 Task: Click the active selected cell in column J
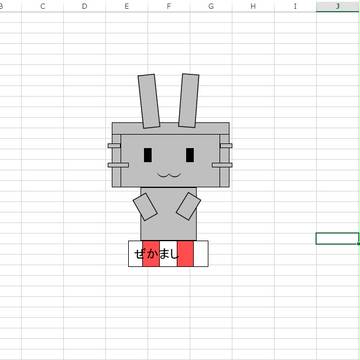[x=337, y=238]
